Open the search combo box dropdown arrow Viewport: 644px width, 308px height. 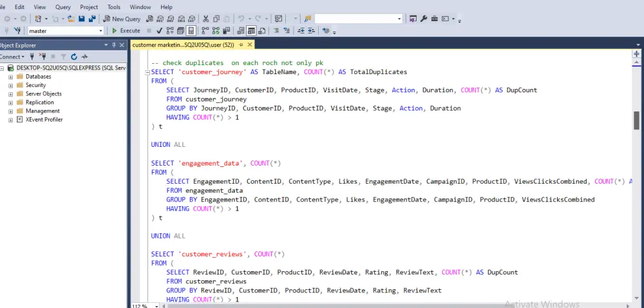coord(399,19)
